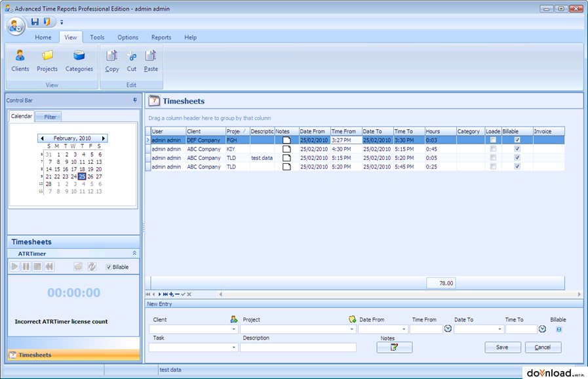Open the Clients view from the ribbon
The width and height of the screenshot is (588, 379).
[x=20, y=61]
